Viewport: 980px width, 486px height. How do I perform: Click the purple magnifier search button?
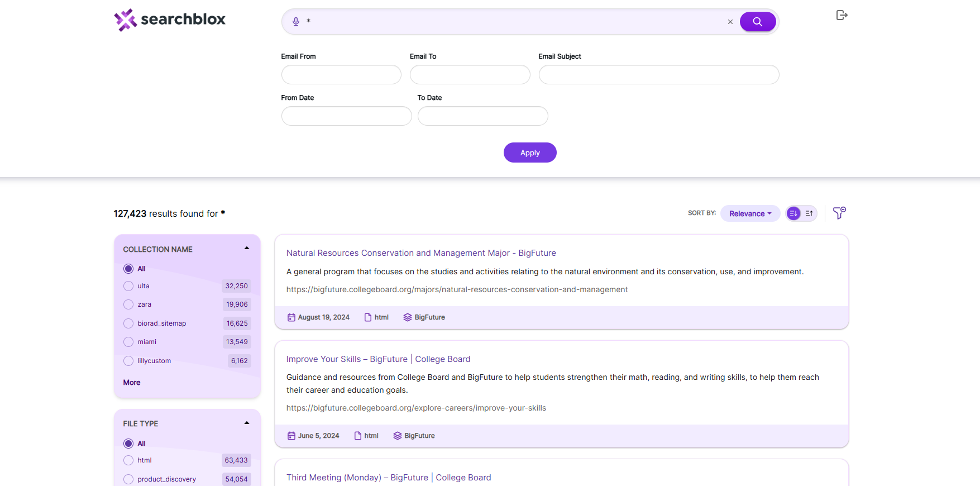pos(758,22)
